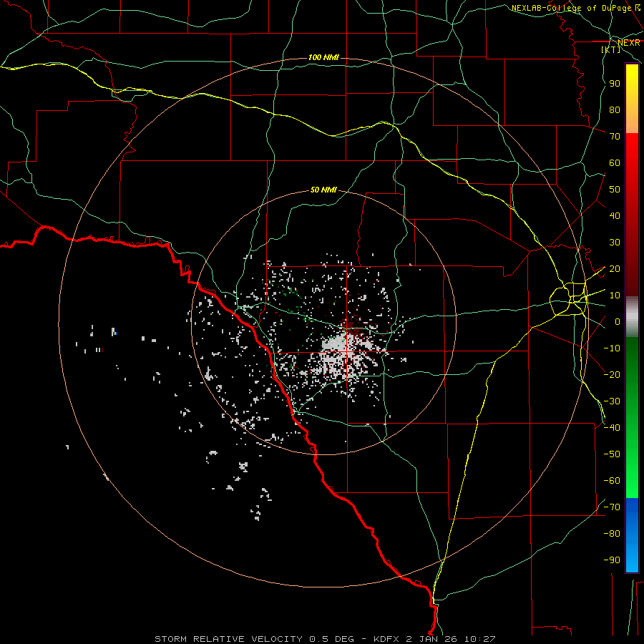The image size is (644, 644).
Task: Click the NEXR label above the scale
Action: [629, 43]
